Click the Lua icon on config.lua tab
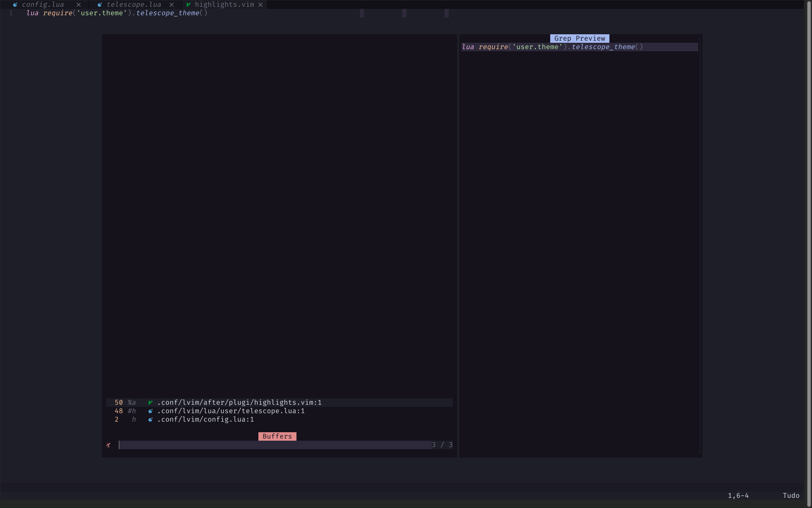The height and width of the screenshot is (508, 812). point(15,5)
